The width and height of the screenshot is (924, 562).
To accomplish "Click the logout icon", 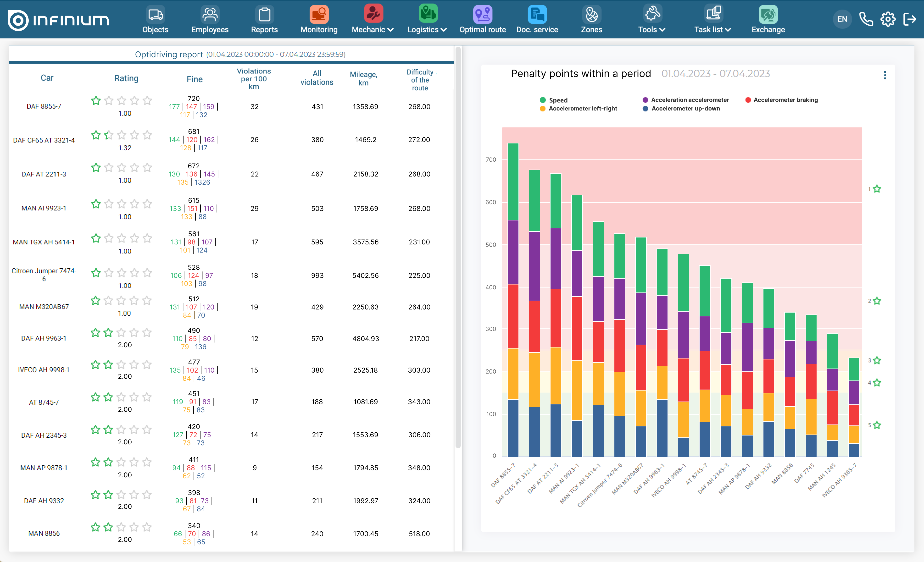I will click(910, 19).
